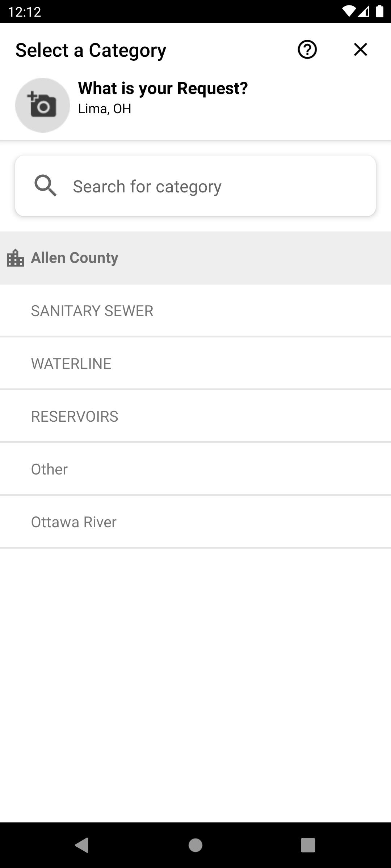Tap the What is your Request heading
This screenshot has height=868, width=391.
click(163, 88)
